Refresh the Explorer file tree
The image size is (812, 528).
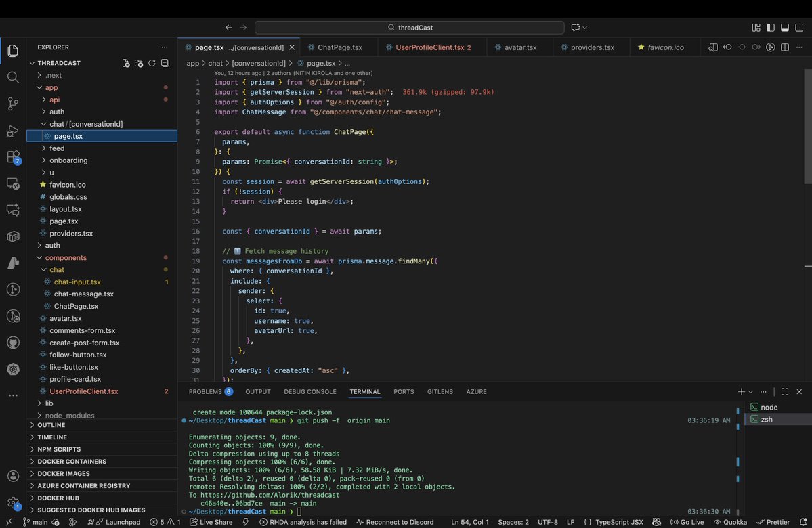coord(152,63)
